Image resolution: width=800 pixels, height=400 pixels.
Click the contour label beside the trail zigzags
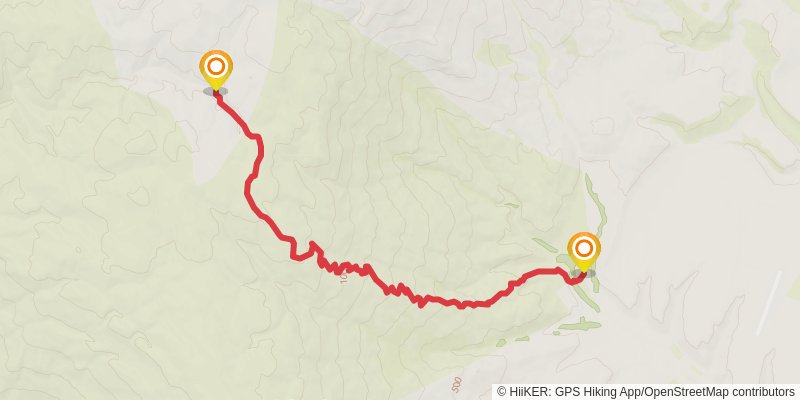pos(343,277)
